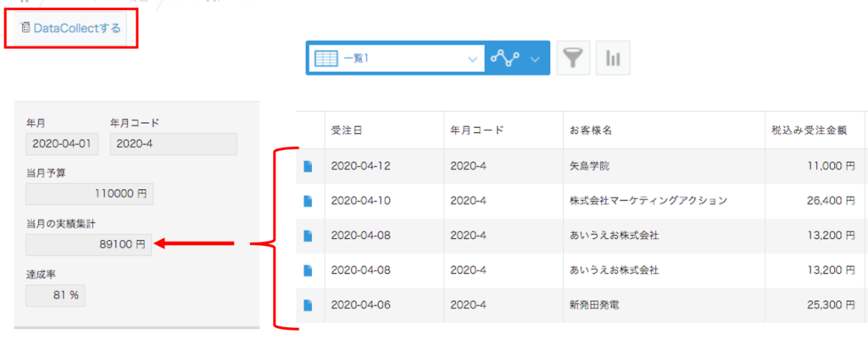Open the 一覧1 view dropdown
The image size is (868, 362).
click(x=397, y=58)
